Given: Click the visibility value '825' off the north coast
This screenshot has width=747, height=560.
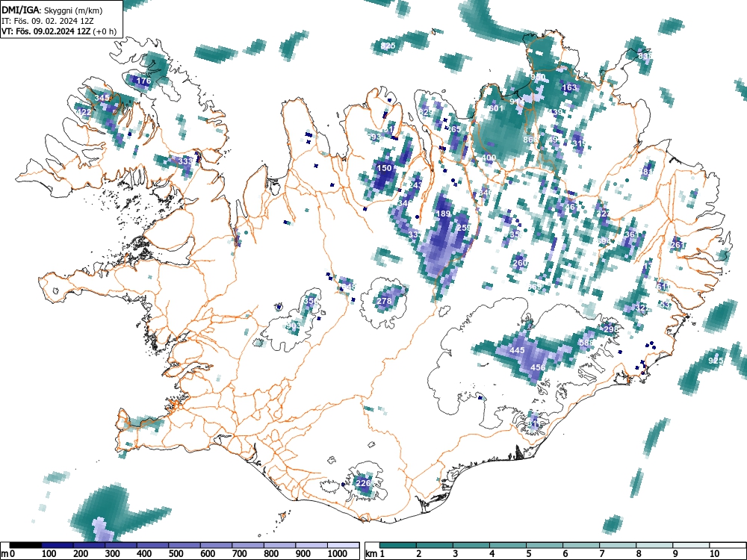Looking at the screenshot, I should (388, 46).
